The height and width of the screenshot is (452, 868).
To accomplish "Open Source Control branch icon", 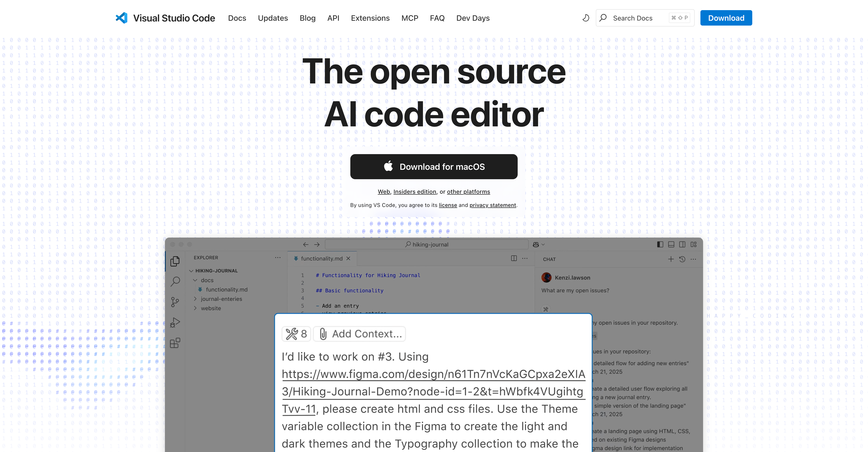I will click(x=175, y=302).
